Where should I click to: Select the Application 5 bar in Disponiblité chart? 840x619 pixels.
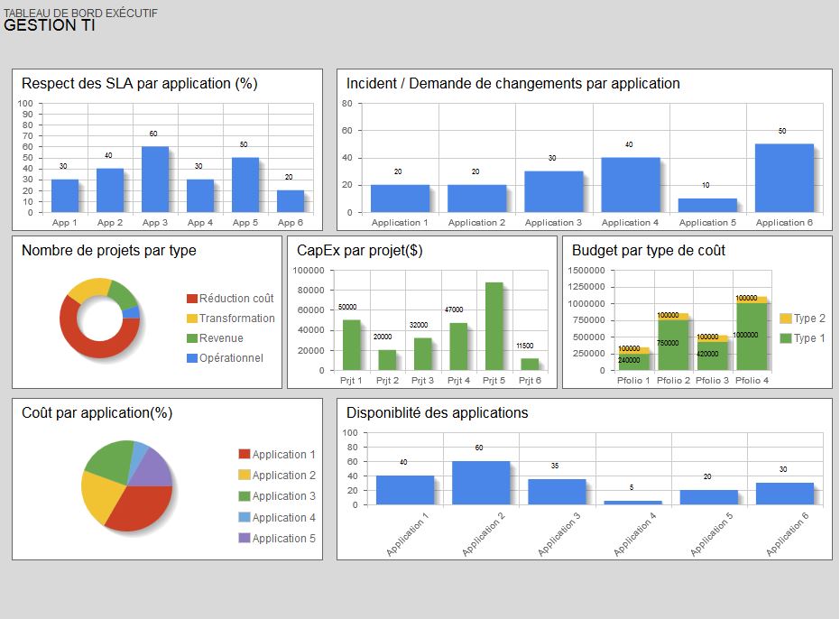pos(709,497)
